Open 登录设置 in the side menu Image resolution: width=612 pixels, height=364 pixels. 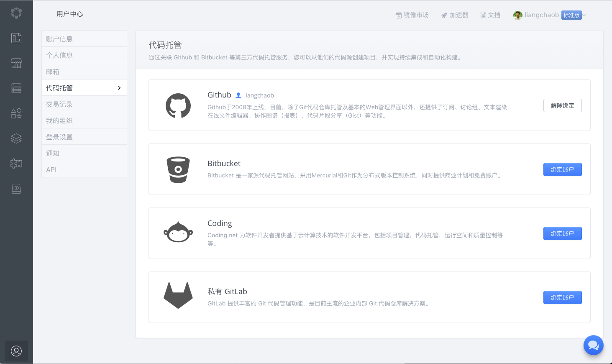point(84,137)
